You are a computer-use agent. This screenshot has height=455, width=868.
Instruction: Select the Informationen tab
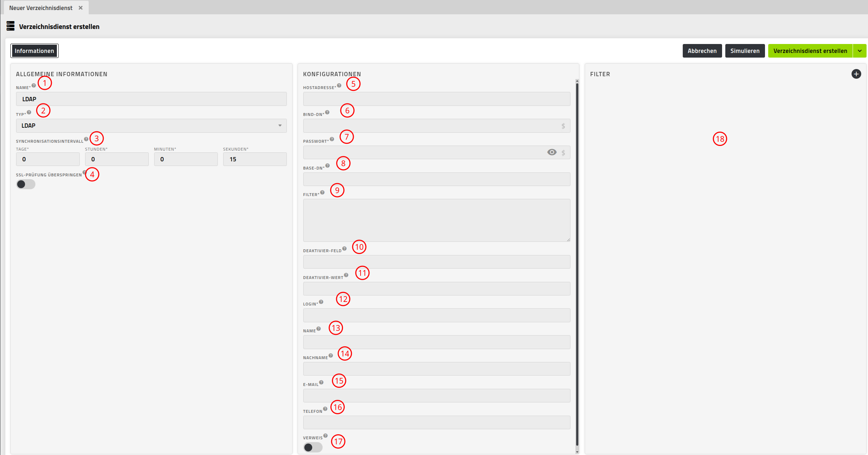(34, 51)
